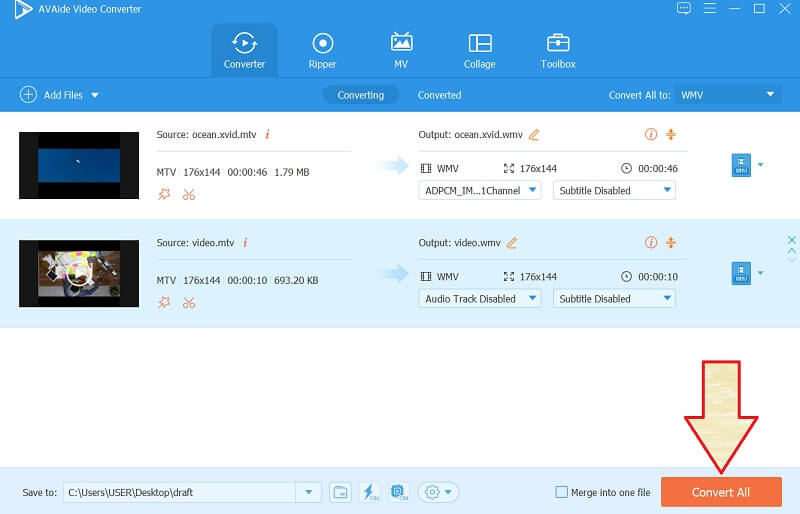Click the WMV format icon for ocean.xvid
Image resolution: width=800 pixels, height=514 pixels.
click(741, 165)
